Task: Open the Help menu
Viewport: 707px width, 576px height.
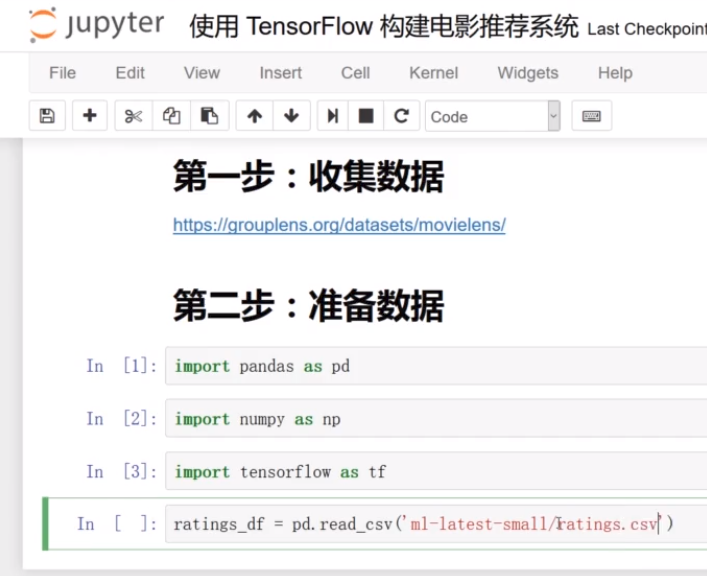Action: 615,73
